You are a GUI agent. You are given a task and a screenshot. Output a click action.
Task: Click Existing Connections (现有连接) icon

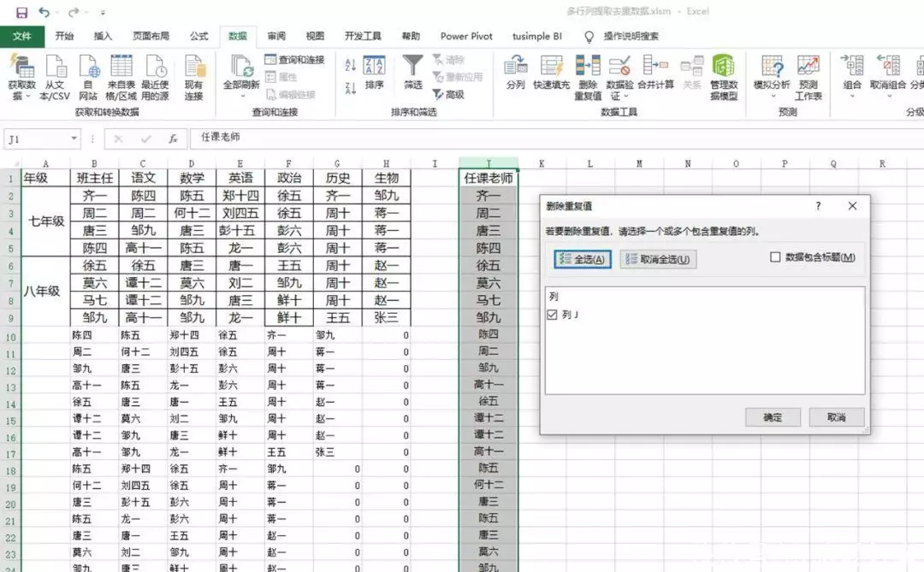coord(194,67)
